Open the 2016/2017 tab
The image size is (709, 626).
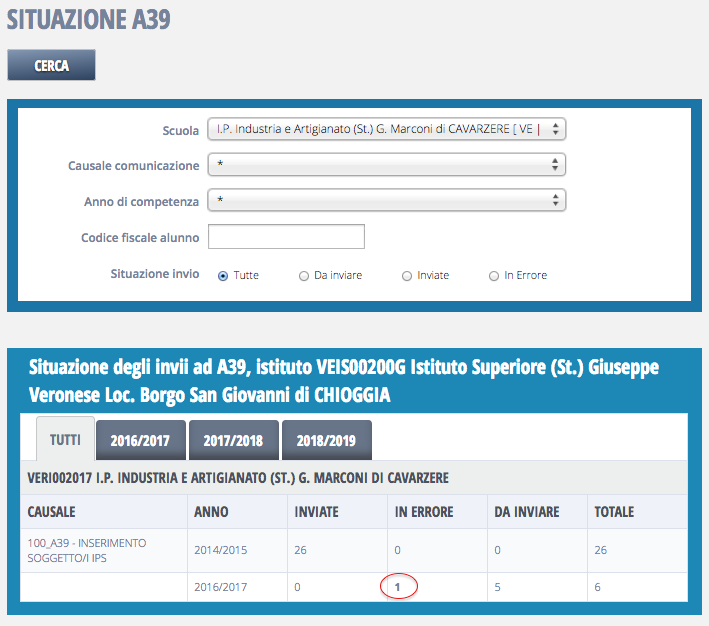142,440
